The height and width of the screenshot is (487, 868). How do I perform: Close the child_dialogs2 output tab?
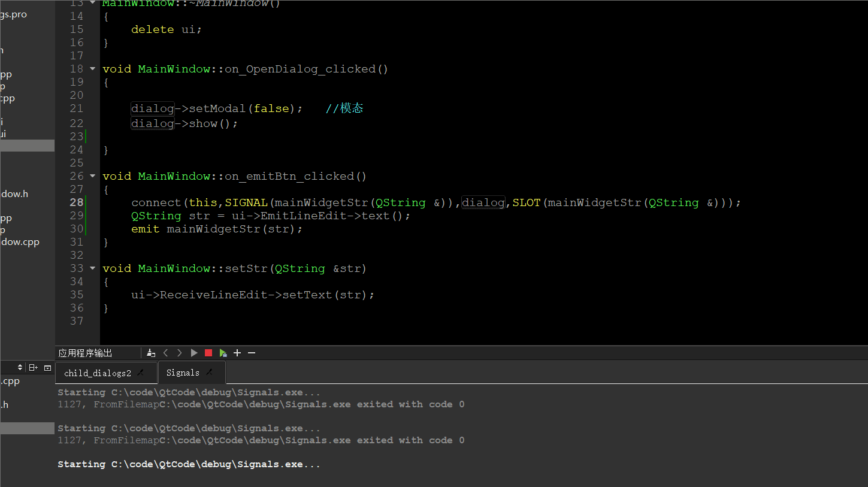[140, 373]
